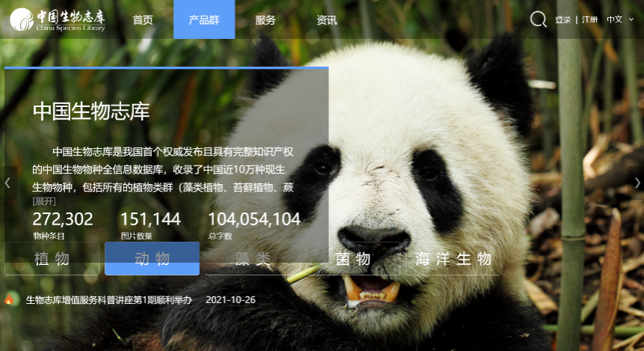Click the 物种条目 label
Image resolution: width=644 pixels, height=351 pixels.
(x=49, y=236)
